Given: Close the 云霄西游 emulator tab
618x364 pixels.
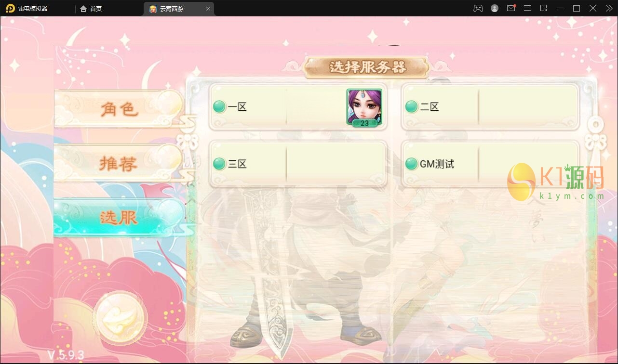Looking at the screenshot, I should tap(208, 9).
